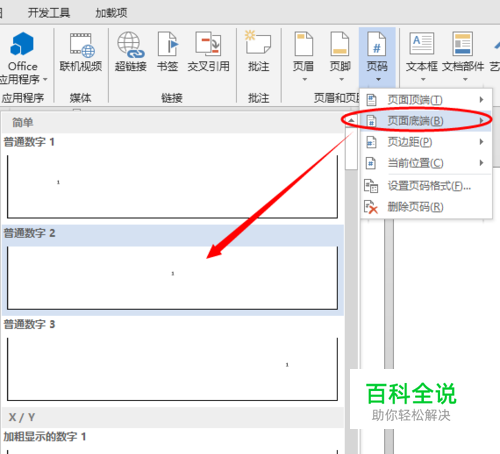The height and width of the screenshot is (454, 500).
Task: Click the gallery scrollbar up arrow
Action: (x=351, y=120)
